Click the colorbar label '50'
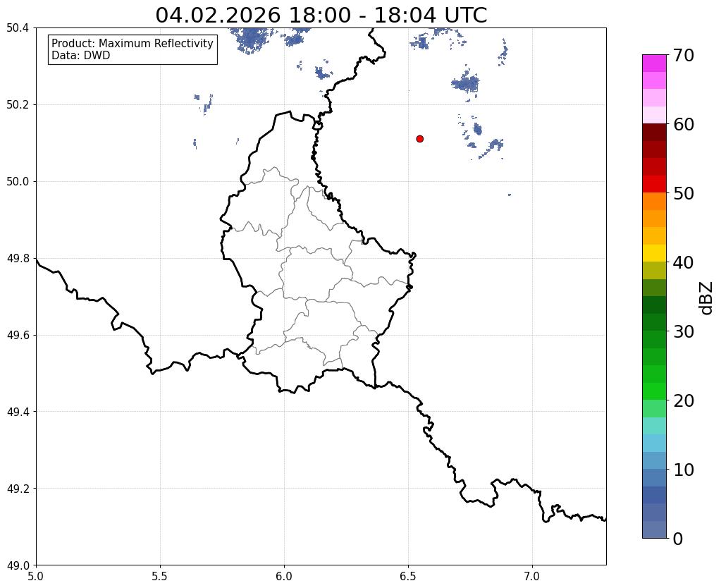 684,193
